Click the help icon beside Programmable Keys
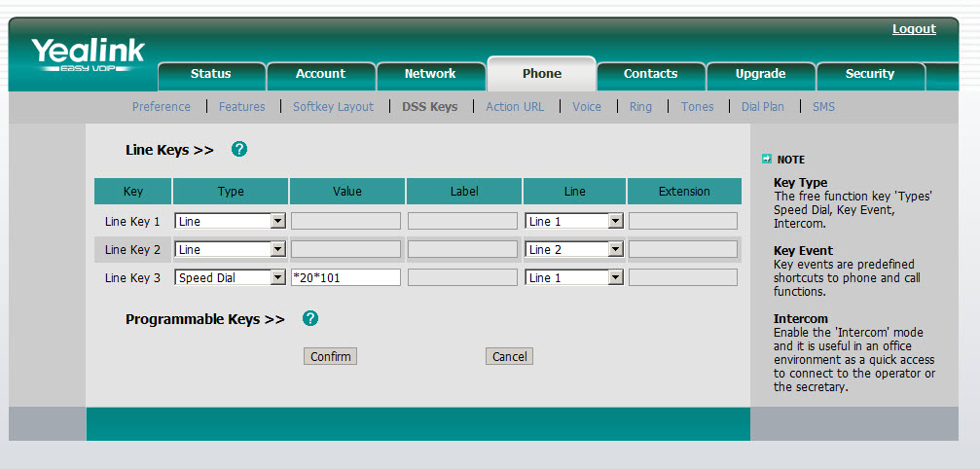The image size is (980, 469). tap(310, 319)
